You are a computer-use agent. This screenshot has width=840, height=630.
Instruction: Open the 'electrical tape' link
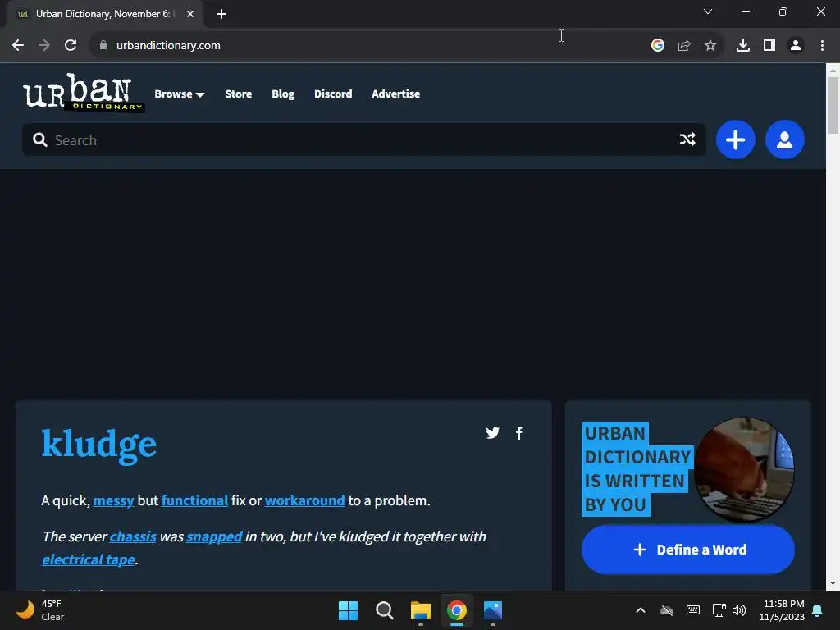[89, 559]
